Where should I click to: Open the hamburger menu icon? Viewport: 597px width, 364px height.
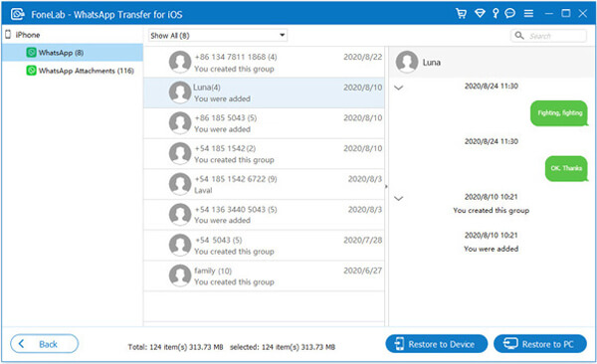pyautogui.click(x=528, y=14)
